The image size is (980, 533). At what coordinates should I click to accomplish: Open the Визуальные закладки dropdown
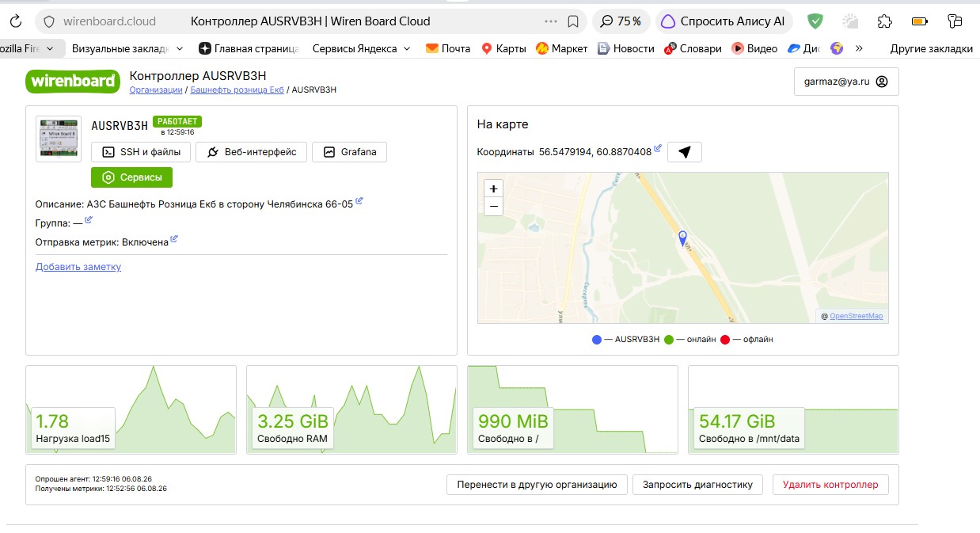(x=127, y=48)
